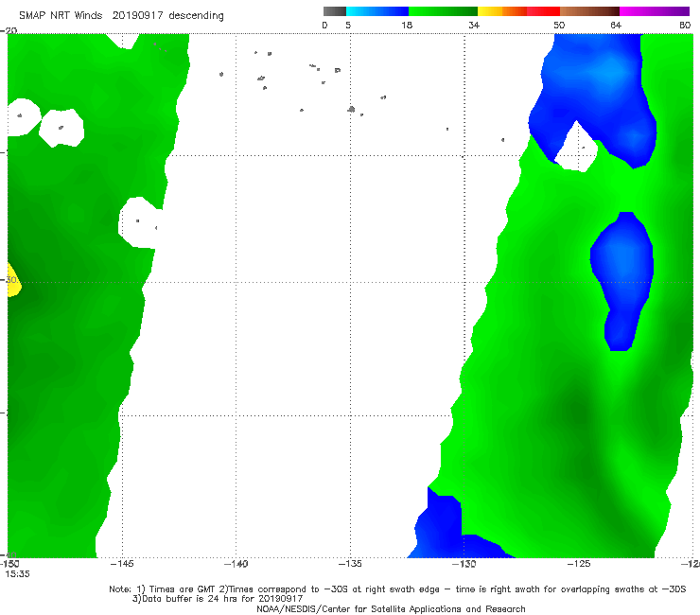Click the color bar label '18'
700x615 pixels.
pyautogui.click(x=407, y=26)
